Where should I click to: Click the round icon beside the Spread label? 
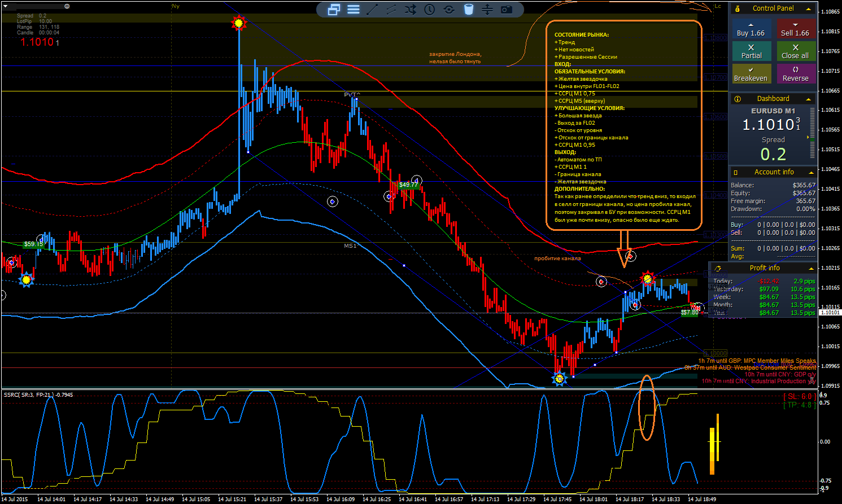click(67, 6)
